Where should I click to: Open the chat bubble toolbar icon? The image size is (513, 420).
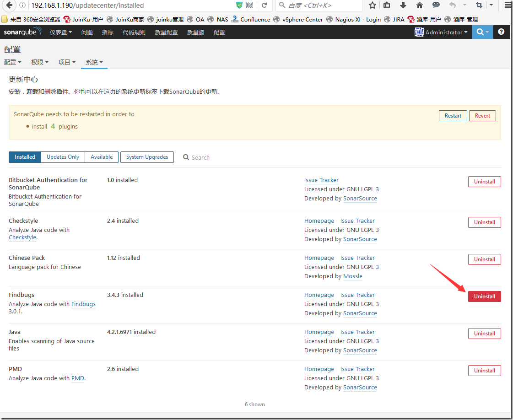436,5
